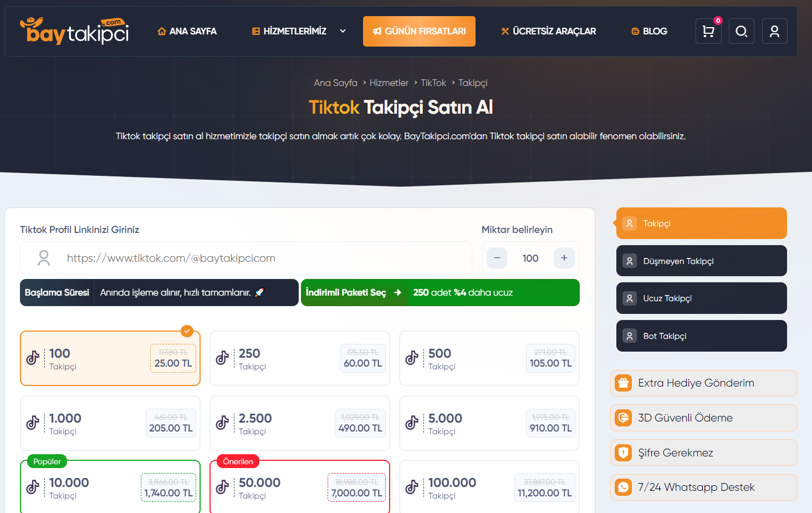Click the Günün Fırsatları button
812x513 pixels.
pos(419,32)
